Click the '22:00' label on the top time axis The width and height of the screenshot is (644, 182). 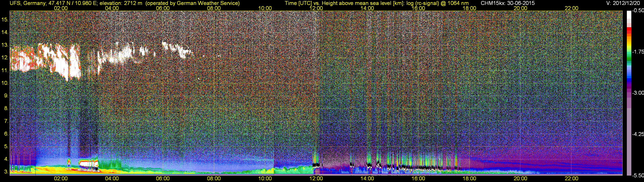pos(571,8)
